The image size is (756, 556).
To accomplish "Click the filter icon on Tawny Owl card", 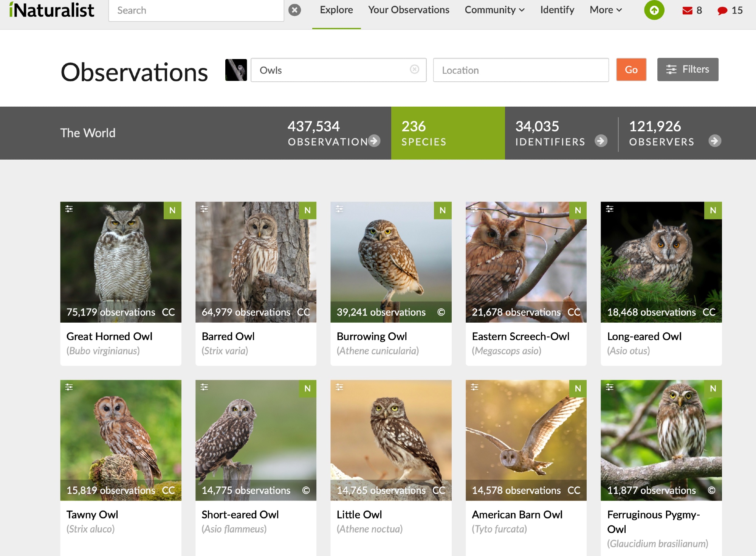I will pos(69,387).
